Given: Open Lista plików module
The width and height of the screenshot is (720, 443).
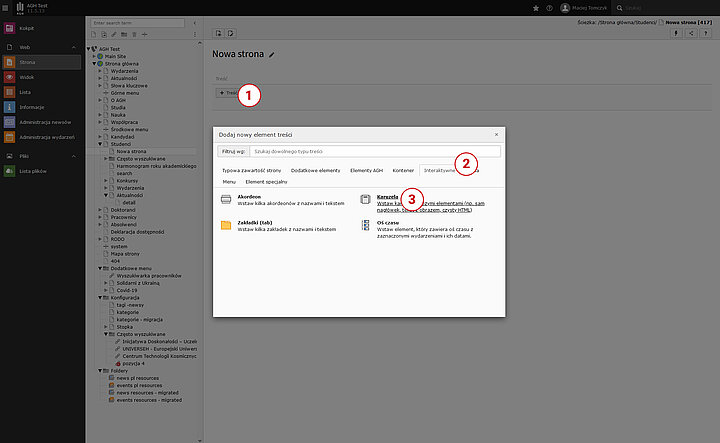Looking at the screenshot, I should coord(35,171).
